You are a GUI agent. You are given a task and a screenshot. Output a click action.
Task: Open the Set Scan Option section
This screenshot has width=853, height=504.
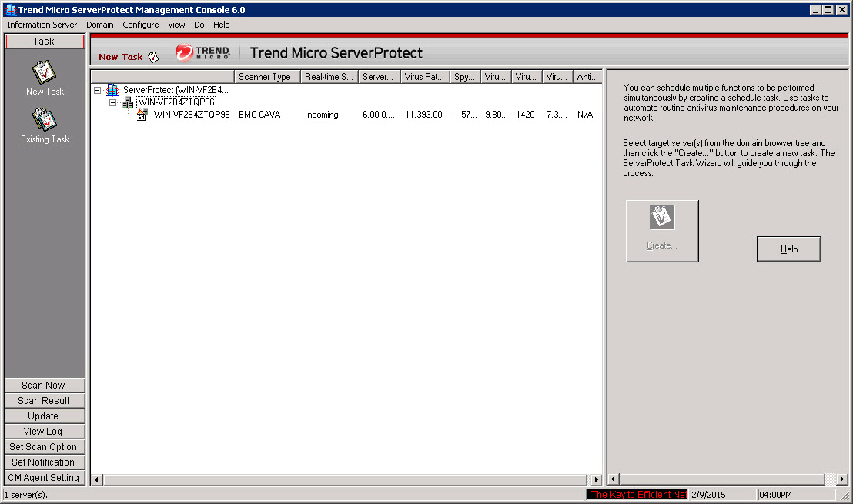(44, 447)
